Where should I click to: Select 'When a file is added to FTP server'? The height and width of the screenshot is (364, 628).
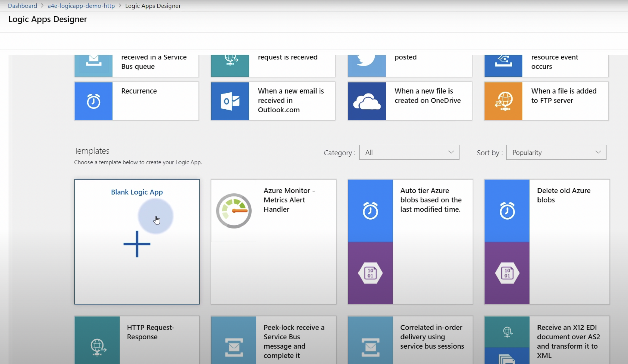pos(564,96)
